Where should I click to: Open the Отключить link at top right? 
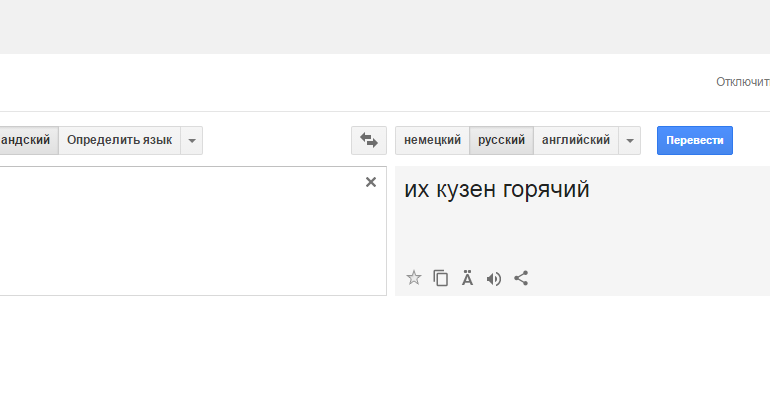743,82
